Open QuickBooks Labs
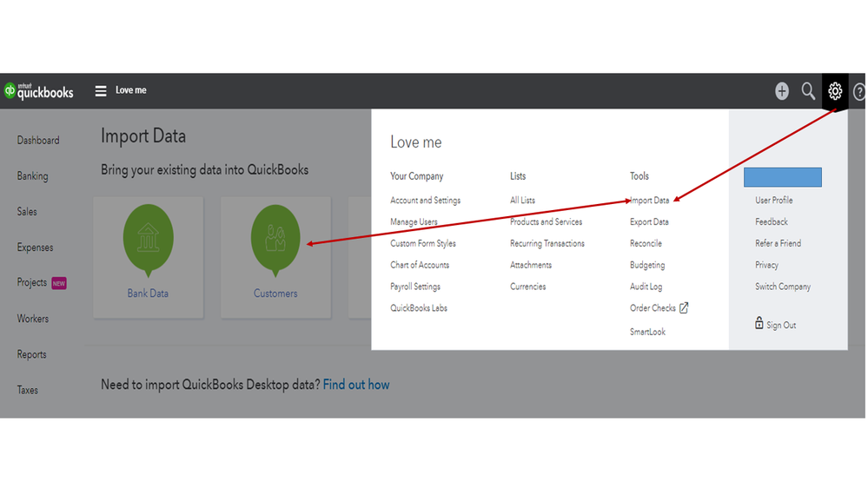The image size is (868, 488). point(419,308)
